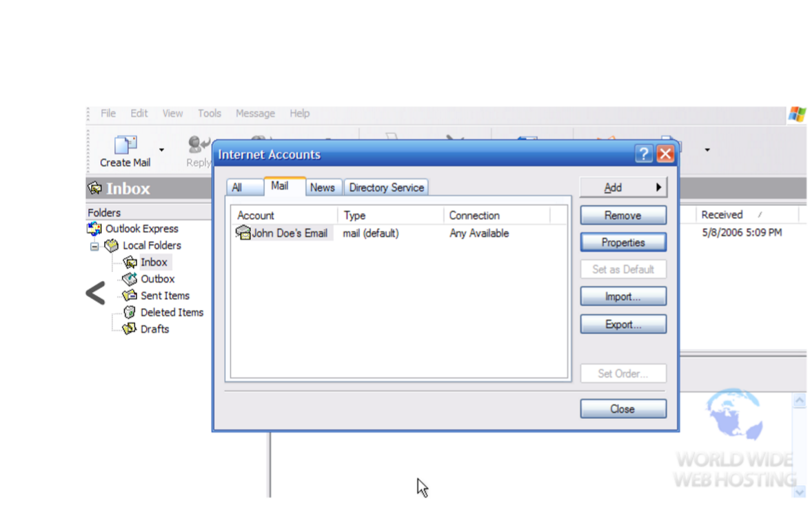
Task: Click the dialog Help question mark button
Action: (643, 154)
